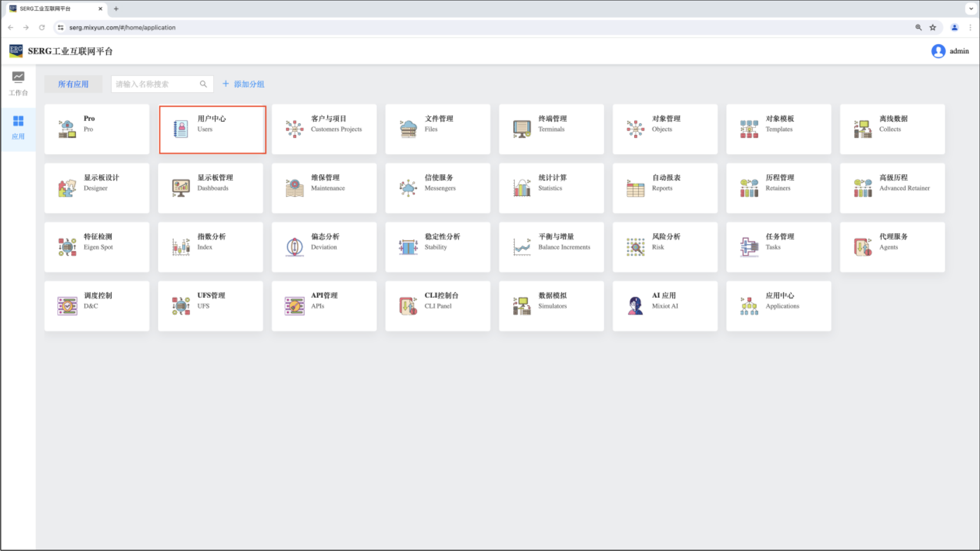Click the Deviation analysis icon
The width and height of the screenshot is (980, 551).
point(295,247)
